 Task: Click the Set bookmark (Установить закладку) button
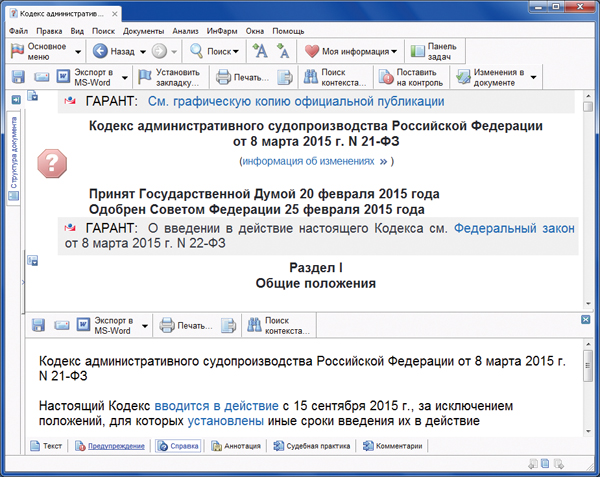tap(168, 77)
